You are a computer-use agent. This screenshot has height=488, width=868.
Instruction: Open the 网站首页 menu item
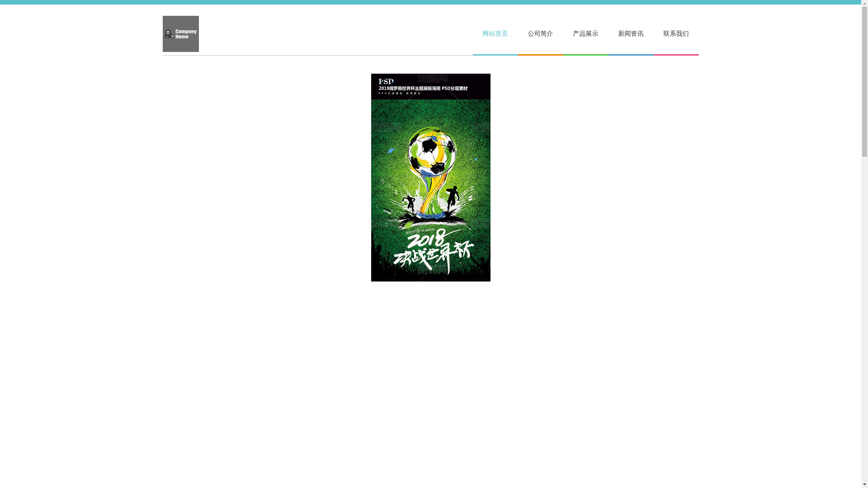tap(495, 34)
